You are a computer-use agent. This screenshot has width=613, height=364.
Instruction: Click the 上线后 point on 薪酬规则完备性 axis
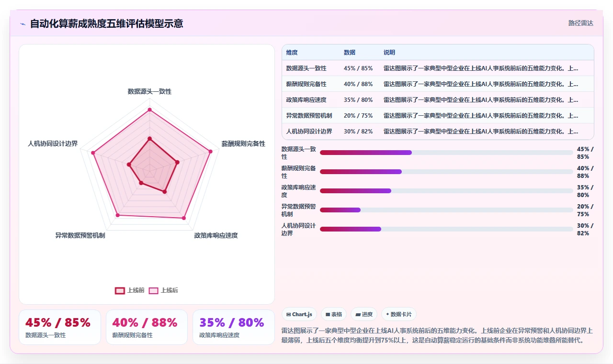tap(210, 151)
